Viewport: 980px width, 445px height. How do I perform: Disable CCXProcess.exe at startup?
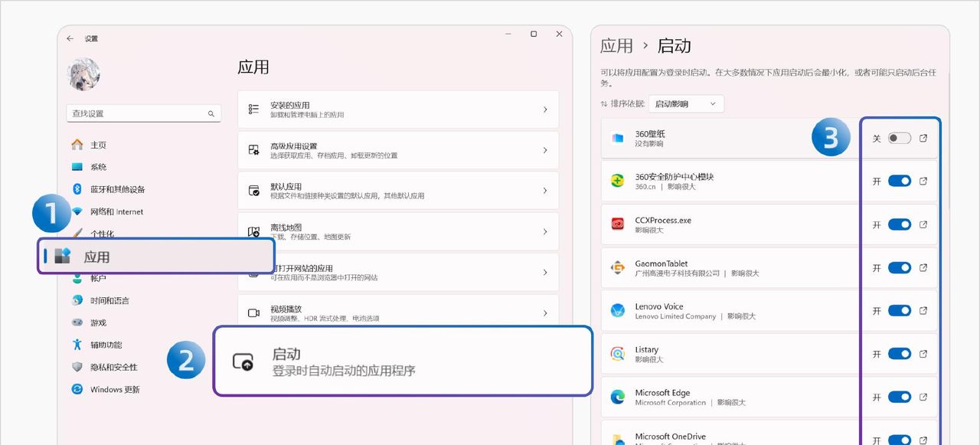point(900,224)
